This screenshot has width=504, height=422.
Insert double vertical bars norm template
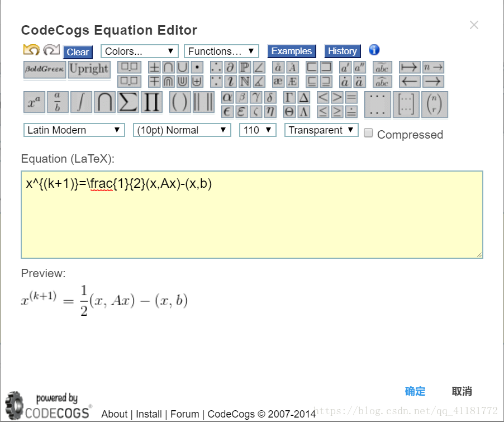(203, 102)
